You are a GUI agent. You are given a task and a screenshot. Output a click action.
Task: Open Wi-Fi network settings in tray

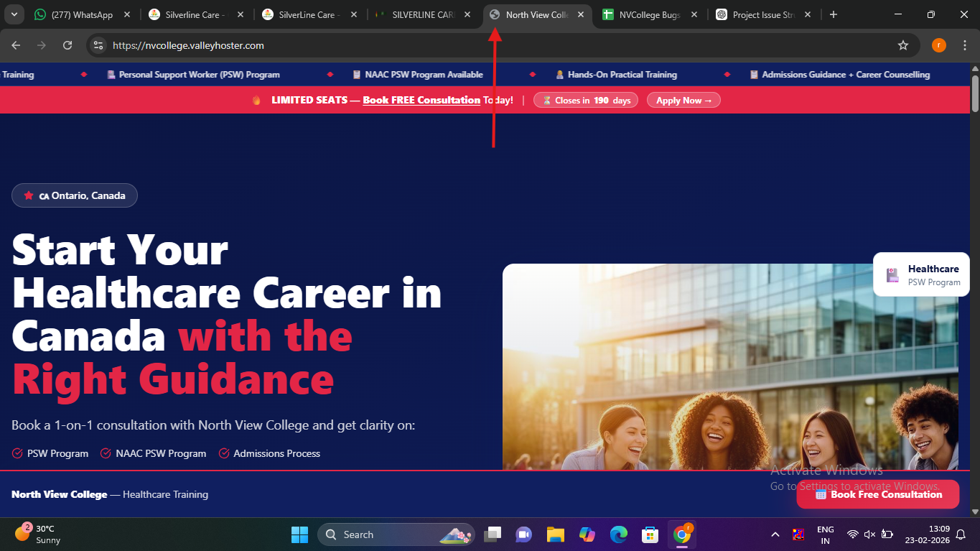pos(853,534)
